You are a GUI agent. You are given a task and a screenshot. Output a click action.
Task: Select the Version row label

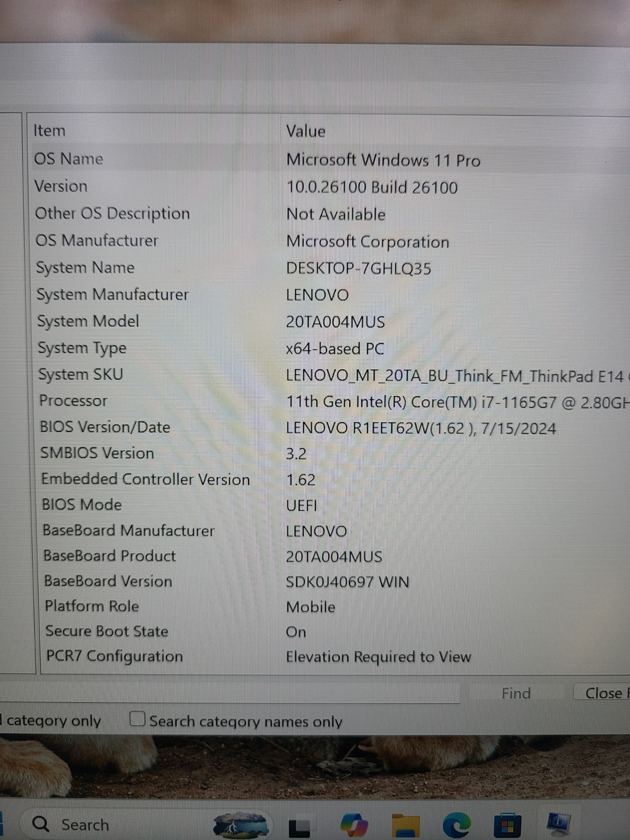[61, 186]
